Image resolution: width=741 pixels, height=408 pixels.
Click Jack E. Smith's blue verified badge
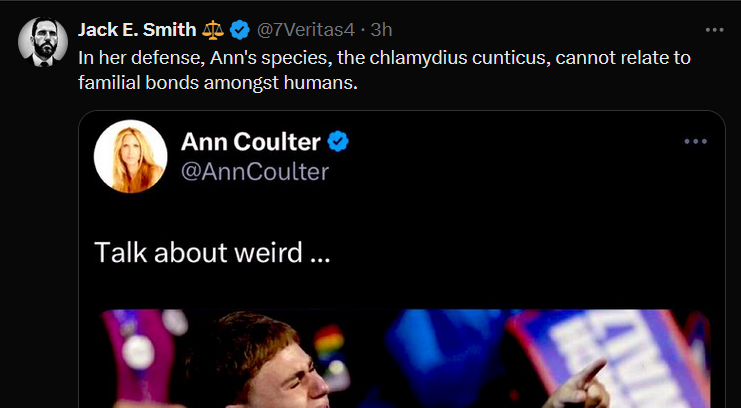[x=240, y=29]
